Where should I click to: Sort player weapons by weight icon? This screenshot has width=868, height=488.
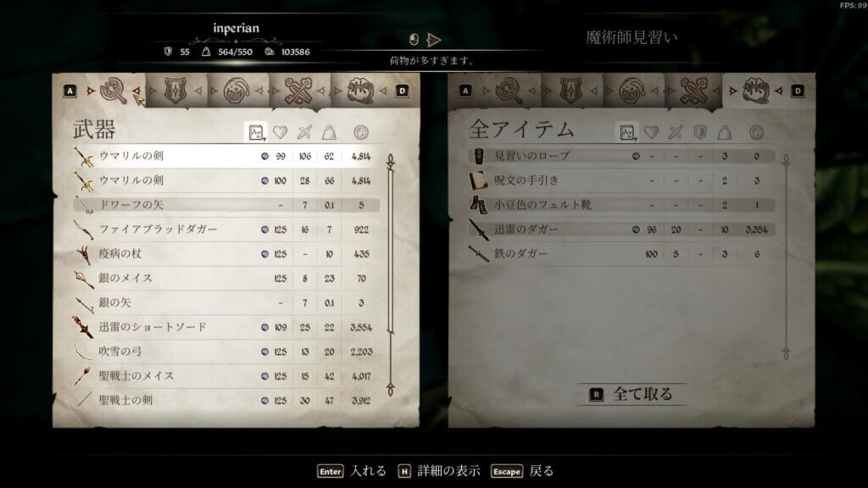tap(330, 132)
